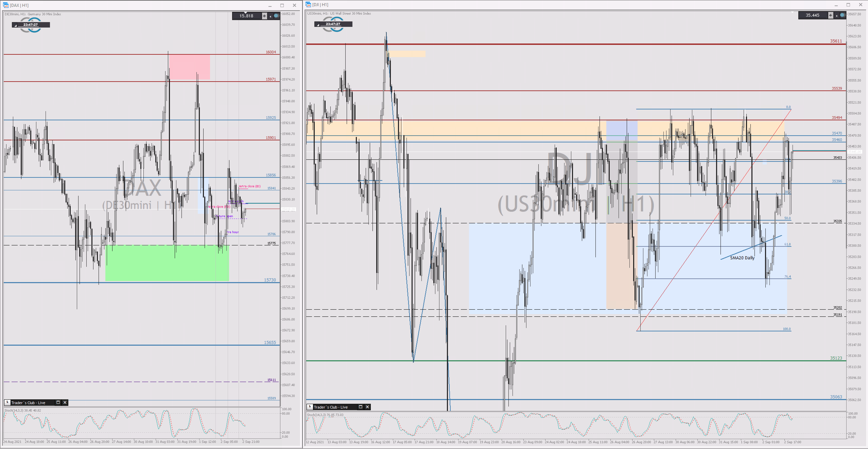The image size is (868, 449).
Task: Click DJI price display 35.445
Action: point(812,15)
